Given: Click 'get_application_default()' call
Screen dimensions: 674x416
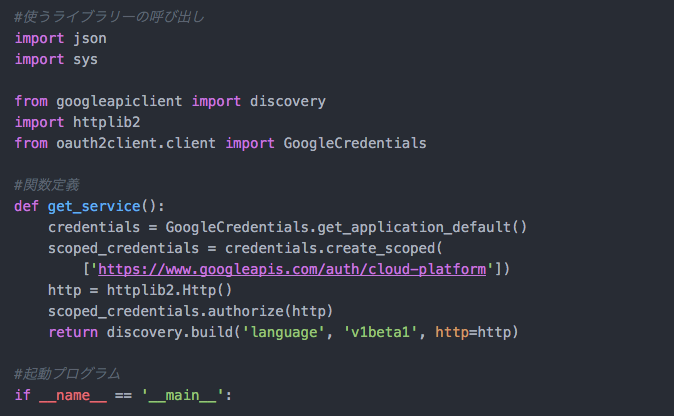Looking at the screenshot, I should 422,227.
